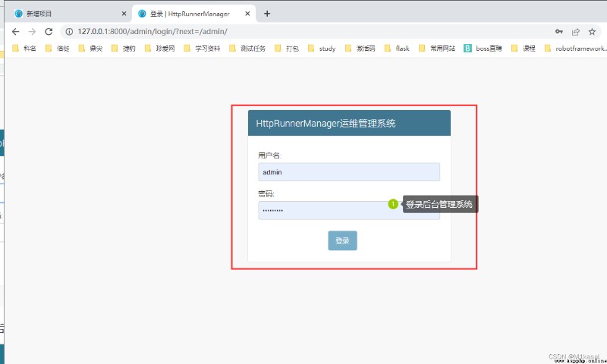The width and height of the screenshot is (607, 364).
Task: Open the 测试任务 bookmark folder
Action: coord(247,49)
